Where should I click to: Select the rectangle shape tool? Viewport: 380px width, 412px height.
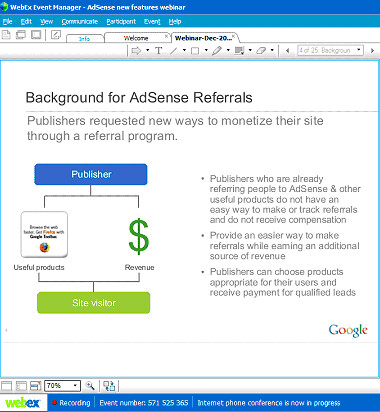pyautogui.click(x=195, y=51)
